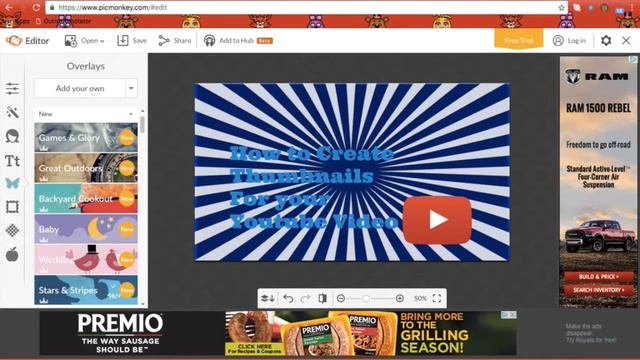The image size is (640, 360).
Task: Click the Save icon button
Action: (132, 40)
